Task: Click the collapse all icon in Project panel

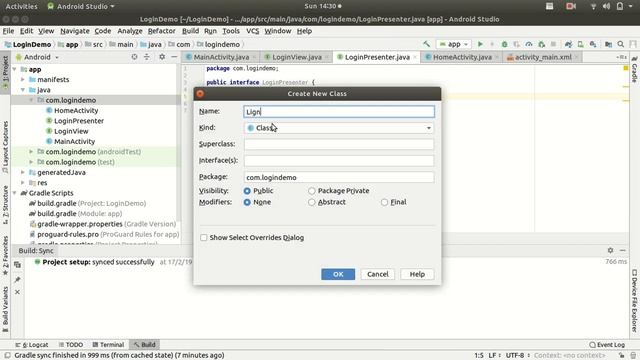Action: pyautogui.click(x=147, y=57)
